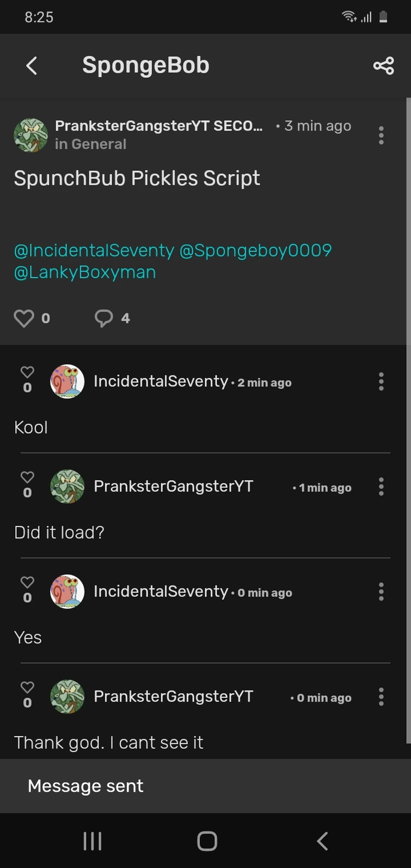This screenshot has width=411, height=868.
Task: Open the @IncidentalSeventy mention link
Action: 94,250
